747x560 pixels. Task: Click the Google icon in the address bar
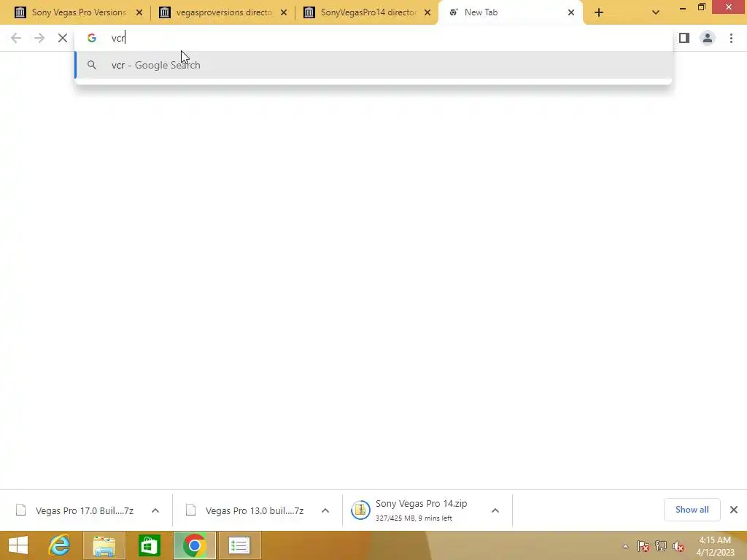[91, 38]
